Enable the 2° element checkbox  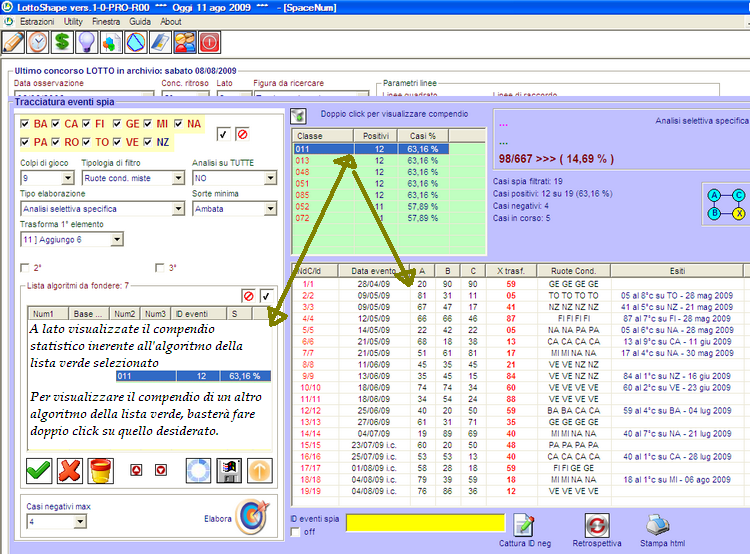tap(25, 267)
